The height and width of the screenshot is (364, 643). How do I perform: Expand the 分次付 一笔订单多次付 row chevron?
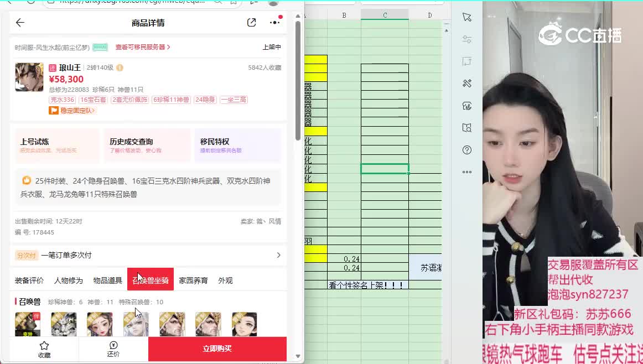[x=278, y=255]
